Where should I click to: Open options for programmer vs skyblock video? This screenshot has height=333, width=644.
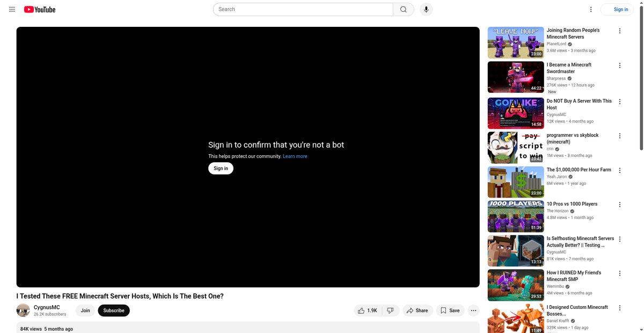(x=620, y=136)
